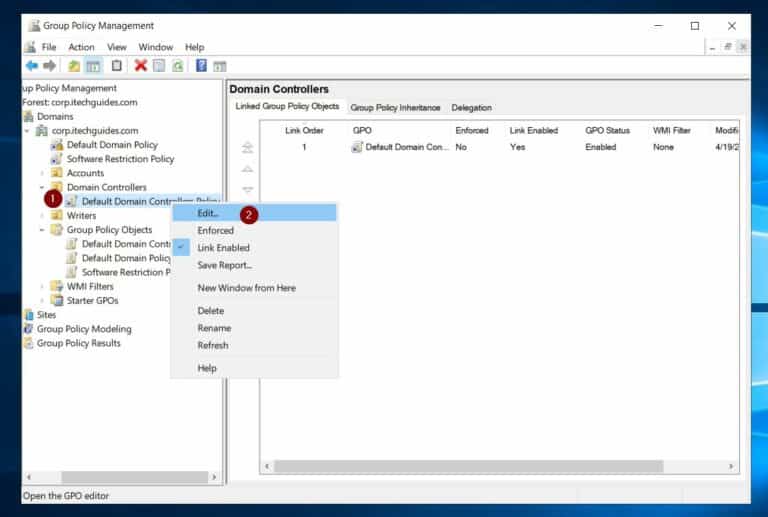Switch to Delegation tab
Viewport: 768px width, 517px height.
[x=472, y=108]
